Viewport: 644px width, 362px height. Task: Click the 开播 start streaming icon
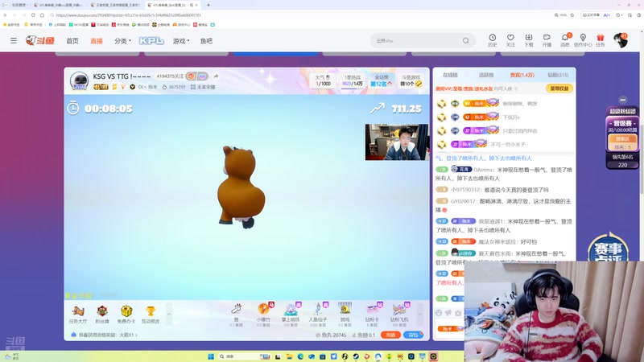[547, 40]
